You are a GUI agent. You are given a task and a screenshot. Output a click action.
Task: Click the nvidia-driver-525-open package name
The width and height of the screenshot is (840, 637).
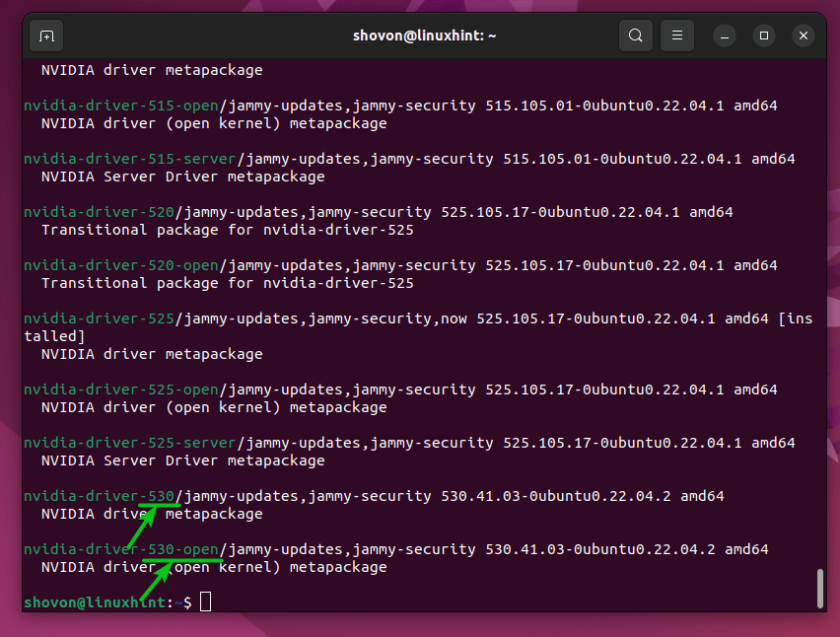121,389
